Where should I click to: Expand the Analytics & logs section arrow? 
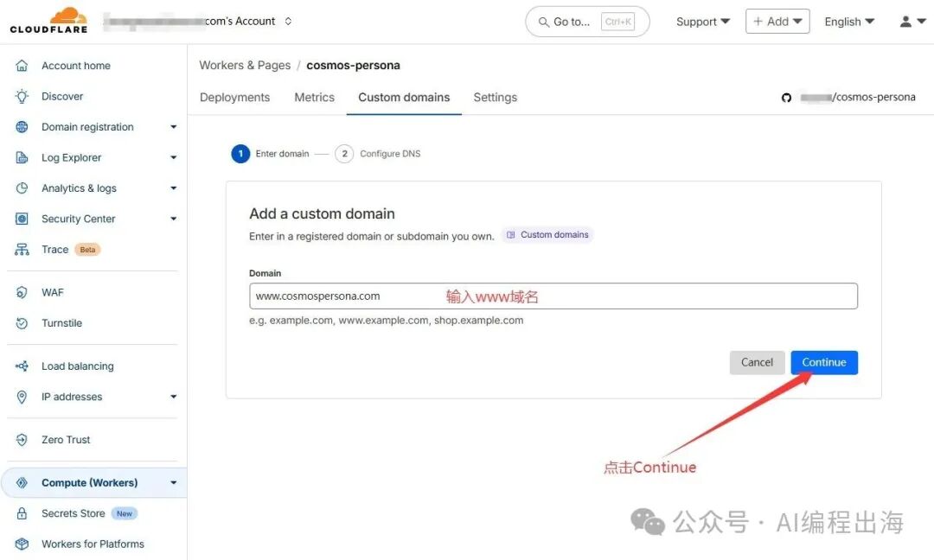(x=173, y=188)
